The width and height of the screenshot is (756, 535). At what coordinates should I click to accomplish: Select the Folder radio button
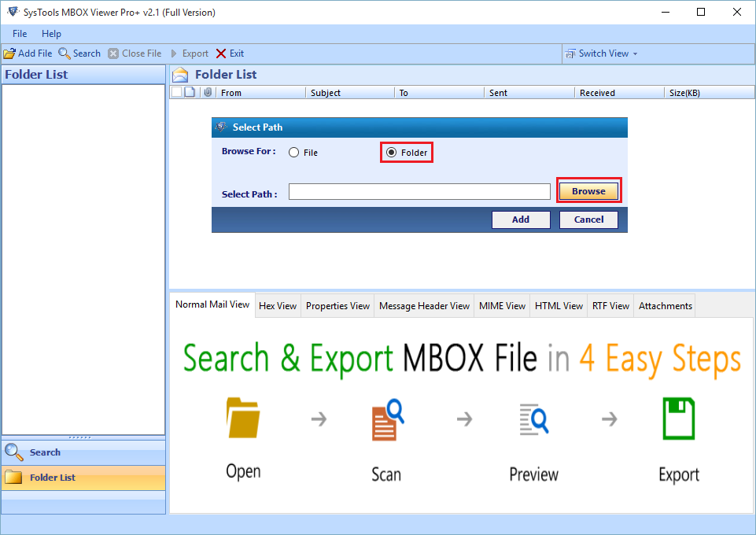[x=391, y=153]
